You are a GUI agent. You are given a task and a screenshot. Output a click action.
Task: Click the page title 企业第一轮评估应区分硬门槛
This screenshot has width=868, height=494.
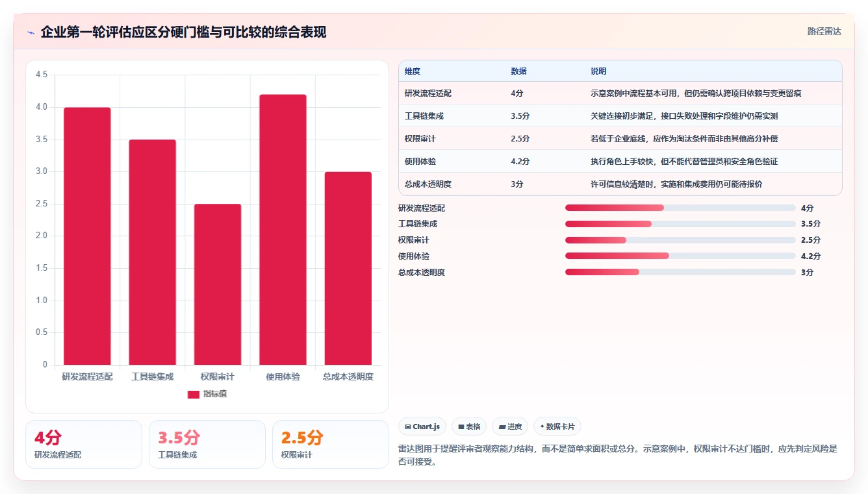[183, 32]
